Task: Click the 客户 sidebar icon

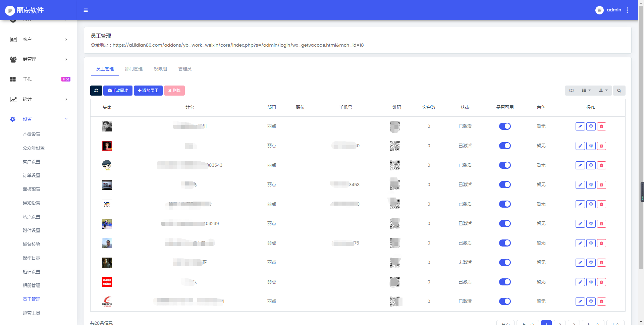Action: [13, 39]
